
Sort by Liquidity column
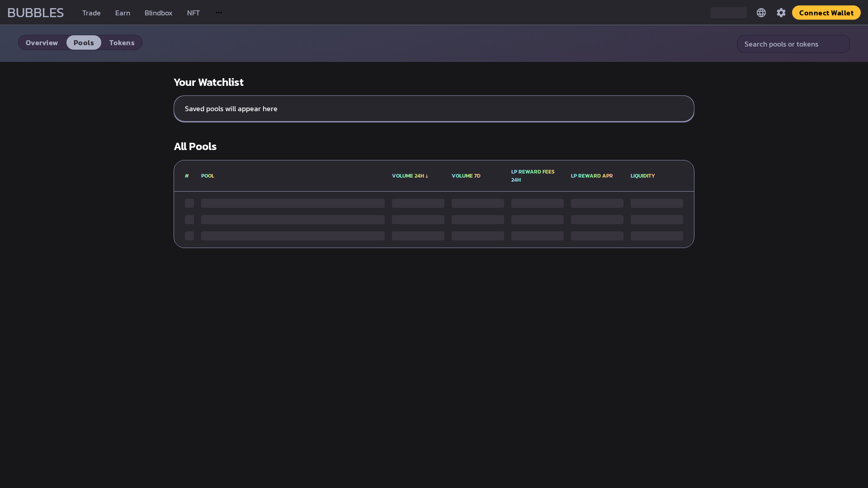(642, 176)
